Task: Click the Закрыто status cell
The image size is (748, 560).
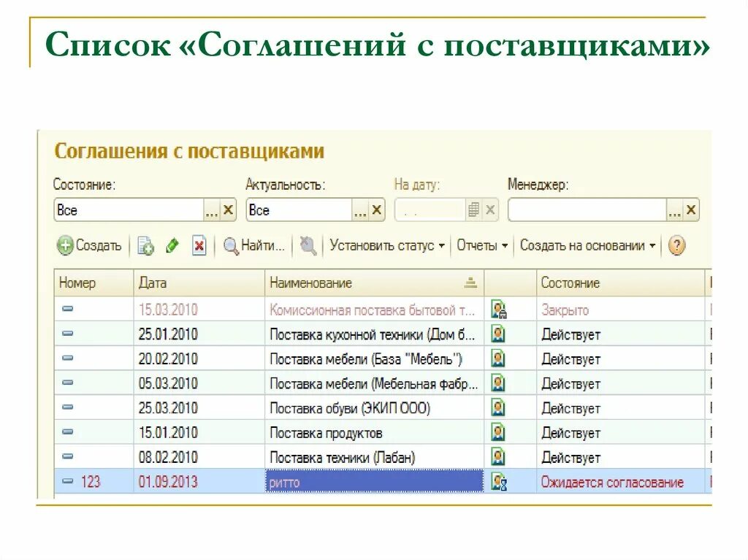Action: [x=621, y=310]
